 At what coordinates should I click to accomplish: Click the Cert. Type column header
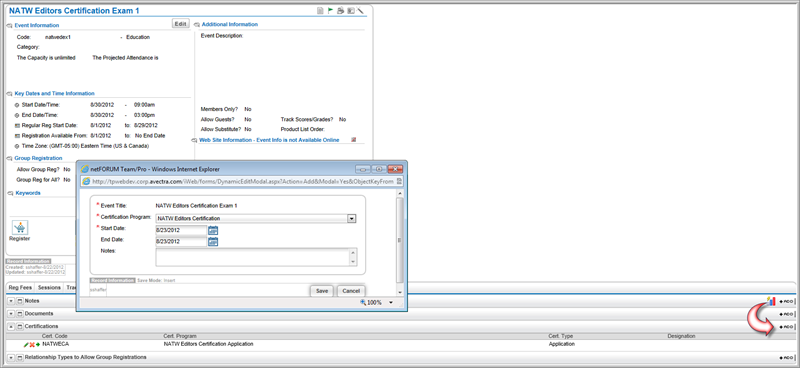(561, 336)
